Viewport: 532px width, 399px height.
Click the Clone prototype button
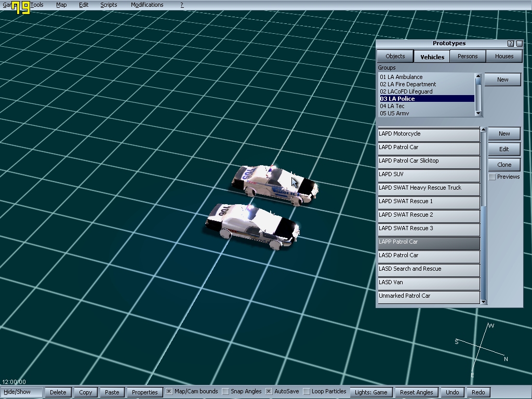click(x=504, y=165)
